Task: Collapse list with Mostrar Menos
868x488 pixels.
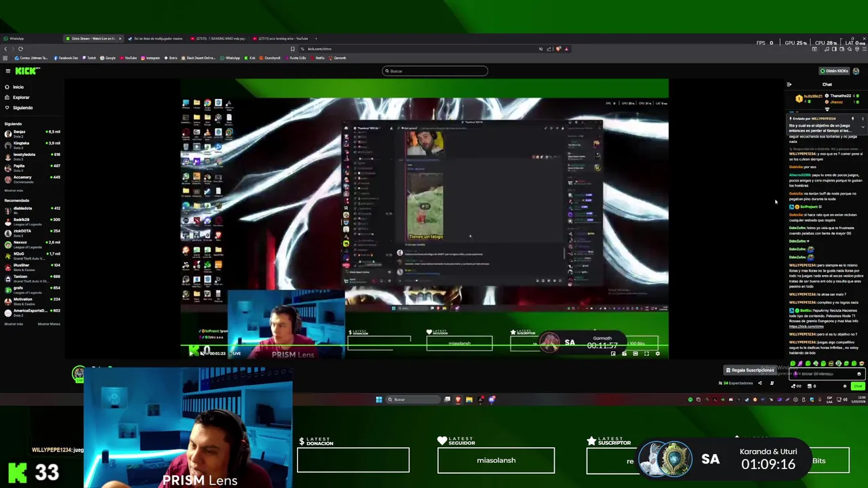Action: [49, 324]
